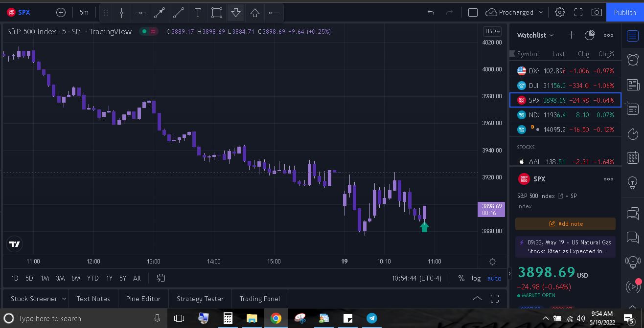Open the SPX symbol search
Image resolution: width=644 pixels, height=328 pixels.
click(x=19, y=12)
